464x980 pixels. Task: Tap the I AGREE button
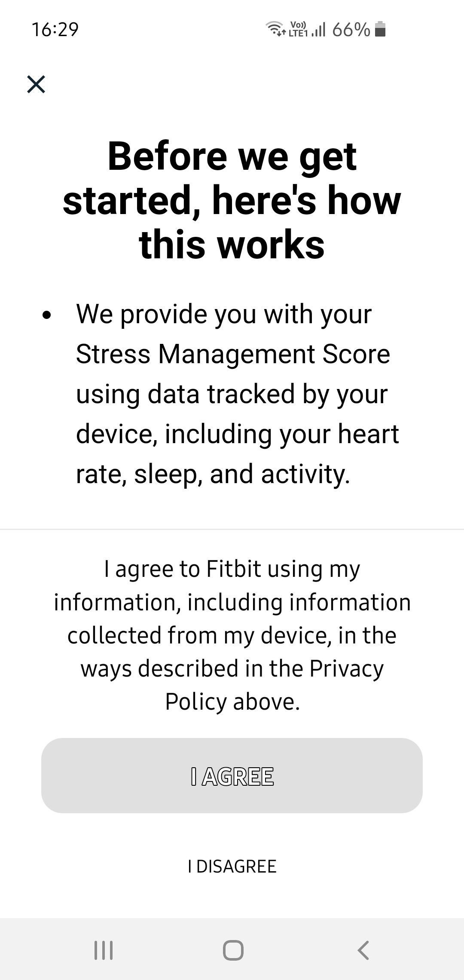(x=232, y=775)
